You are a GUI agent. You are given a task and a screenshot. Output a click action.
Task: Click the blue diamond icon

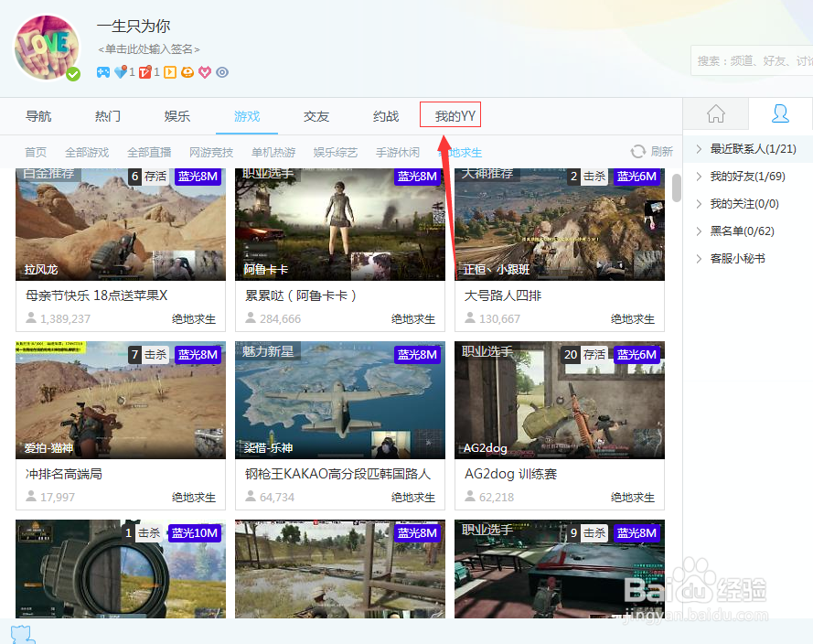coord(121,72)
